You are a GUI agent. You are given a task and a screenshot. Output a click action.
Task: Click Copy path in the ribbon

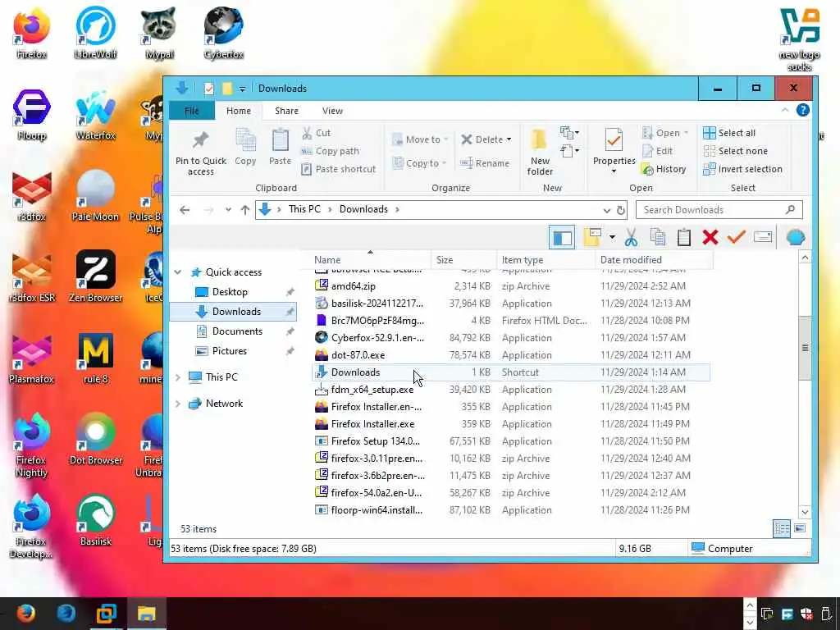(330, 151)
